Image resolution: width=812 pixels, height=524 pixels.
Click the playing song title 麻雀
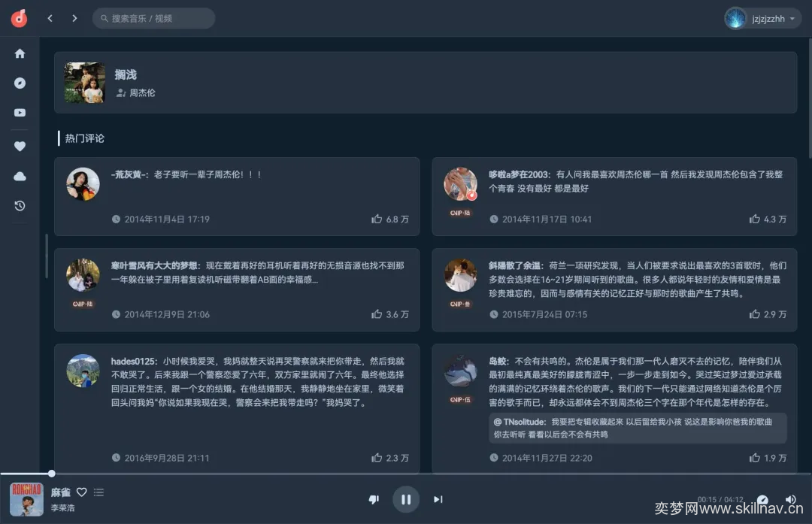tap(61, 492)
